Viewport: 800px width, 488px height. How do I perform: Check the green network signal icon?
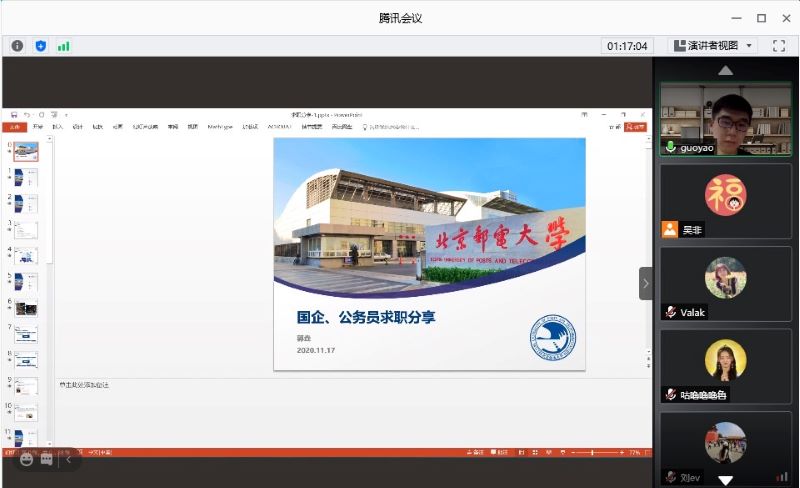click(63, 46)
